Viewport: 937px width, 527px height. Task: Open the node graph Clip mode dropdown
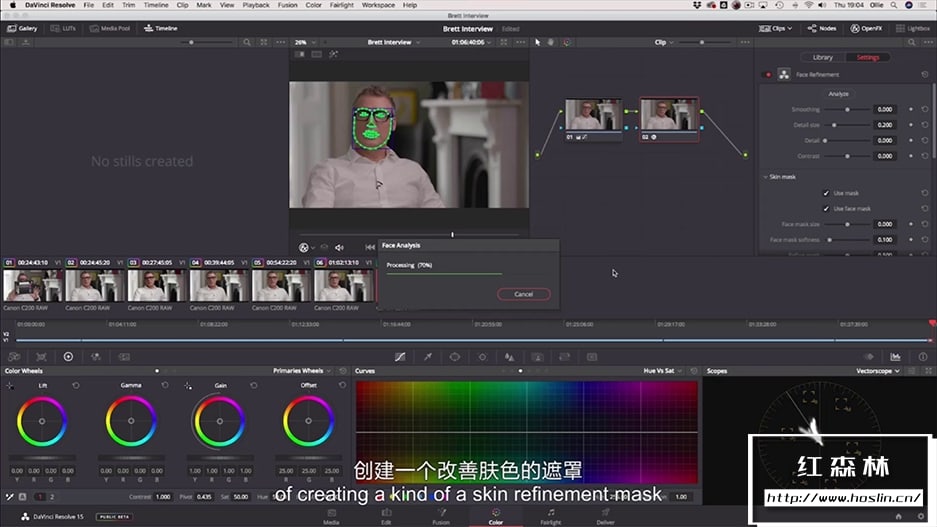tap(664, 42)
